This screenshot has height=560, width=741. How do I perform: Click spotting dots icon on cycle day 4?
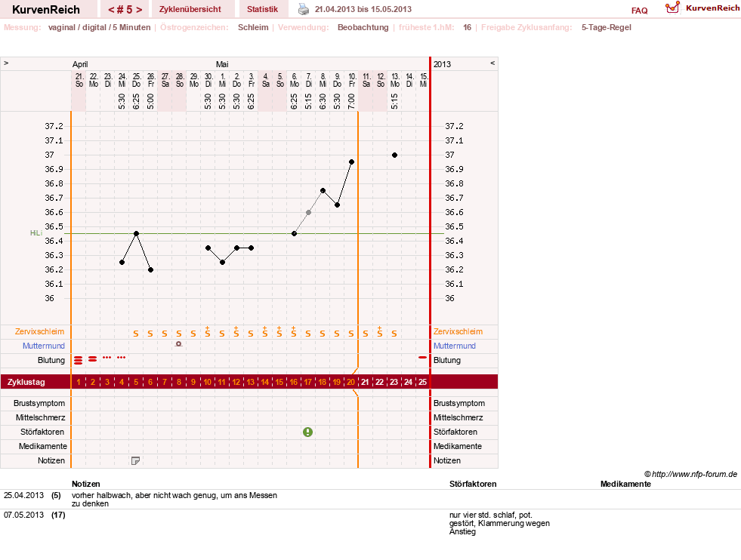(x=122, y=358)
